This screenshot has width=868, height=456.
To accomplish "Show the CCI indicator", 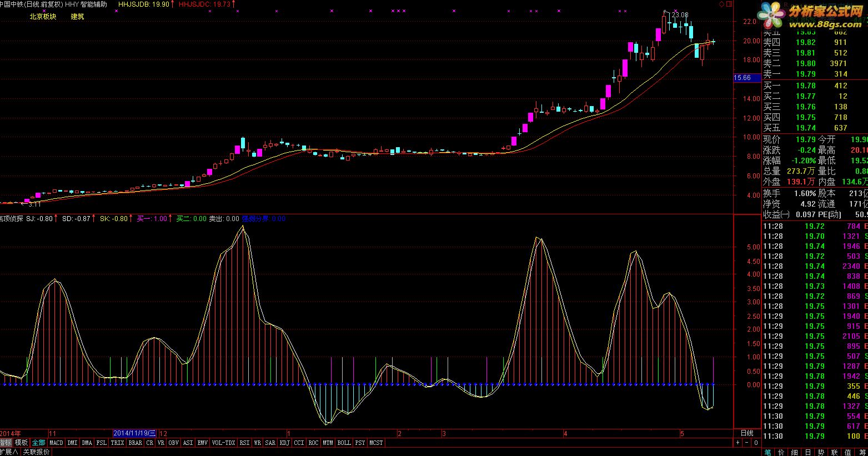I will click(299, 443).
